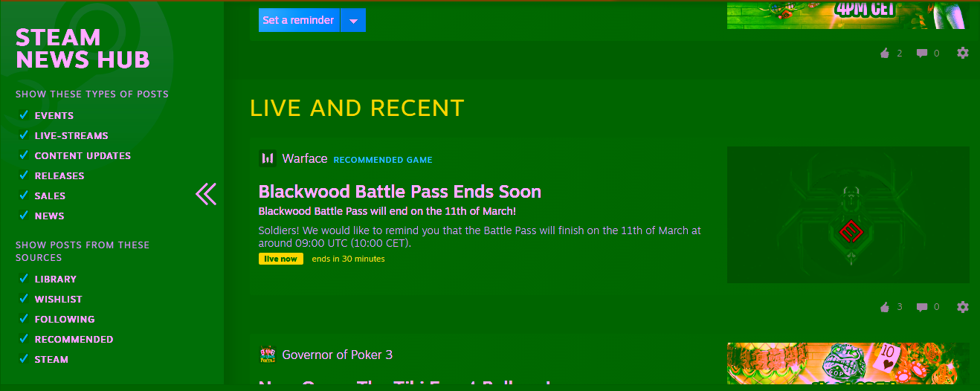Image resolution: width=980 pixels, height=391 pixels.
Task: Open the Warface spider thumbnail image
Action: 848,215
